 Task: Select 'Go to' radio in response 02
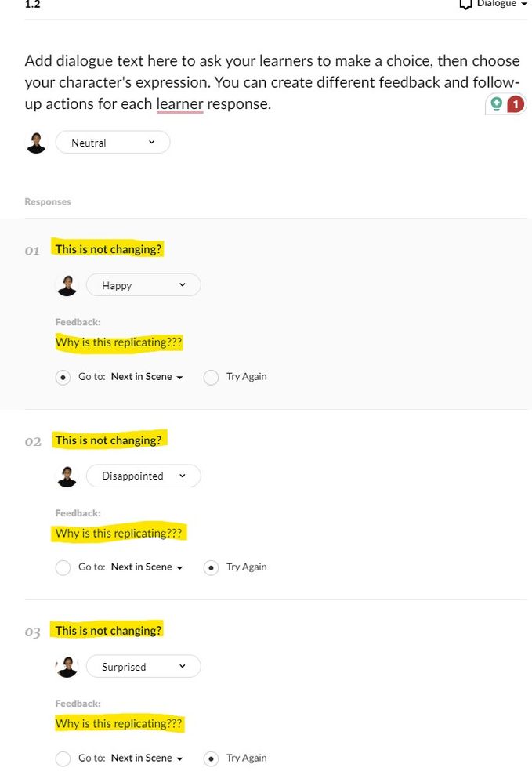(63, 567)
